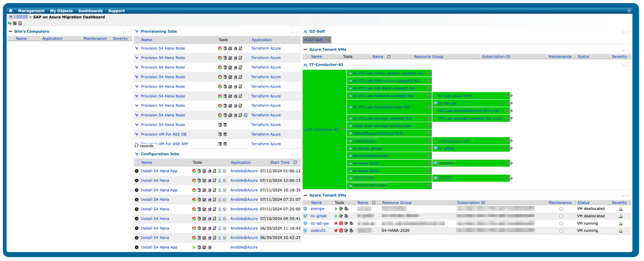The width and height of the screenshot is (644, 261).
Task: Minimize the Provisioning Jobs panel
Action: click(297, 32)
